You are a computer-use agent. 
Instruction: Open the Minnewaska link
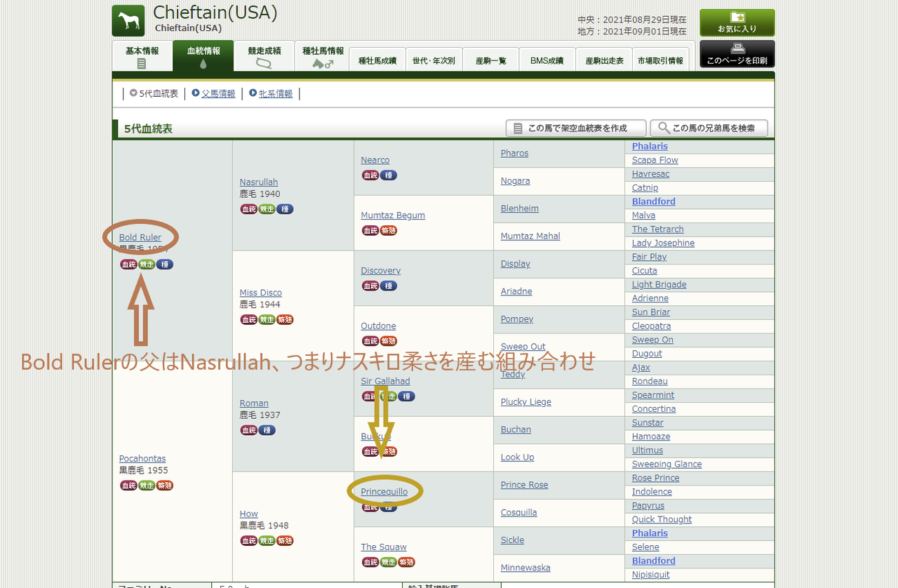click(x=525, y=568)
